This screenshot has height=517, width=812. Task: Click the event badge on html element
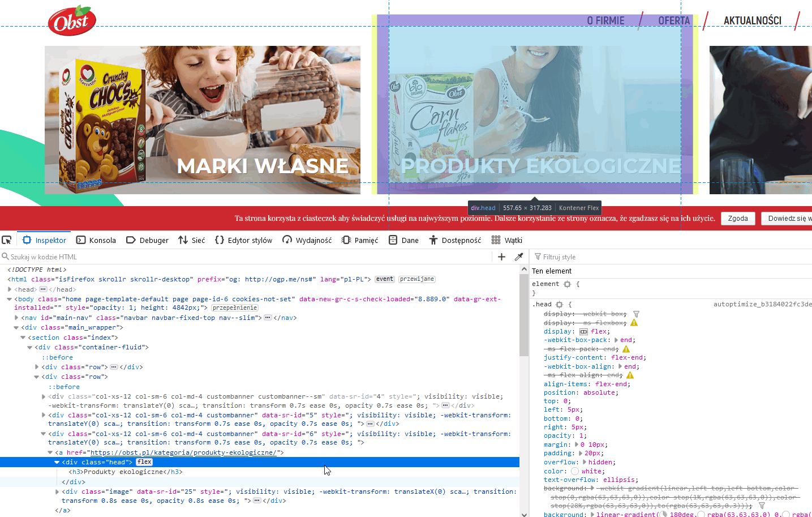pos(385,279)
